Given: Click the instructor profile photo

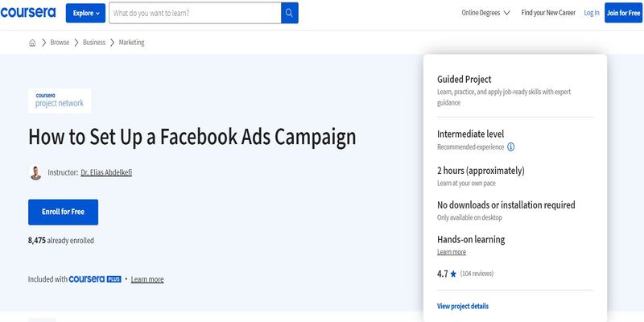Looking at the screenshot, I should click(x=35, y=173).
